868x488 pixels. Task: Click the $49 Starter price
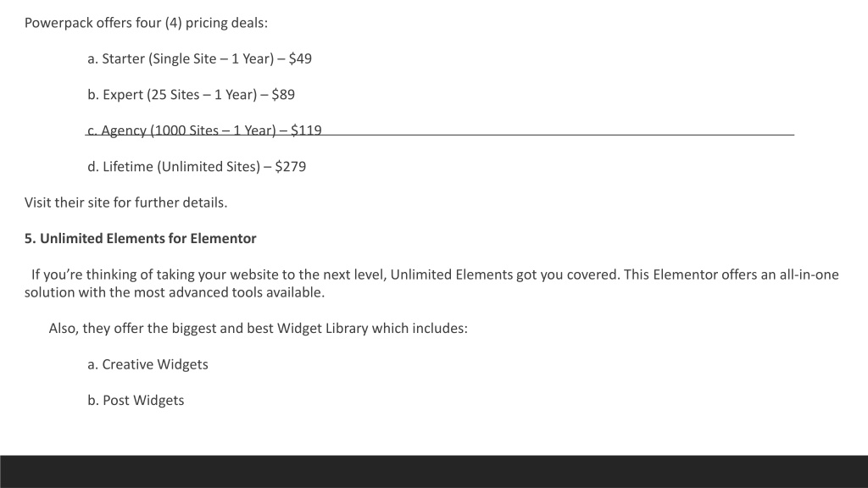click(300, 59)
